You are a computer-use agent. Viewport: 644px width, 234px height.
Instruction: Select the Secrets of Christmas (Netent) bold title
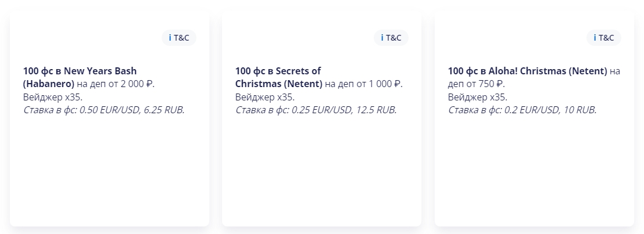coord(279,78)
